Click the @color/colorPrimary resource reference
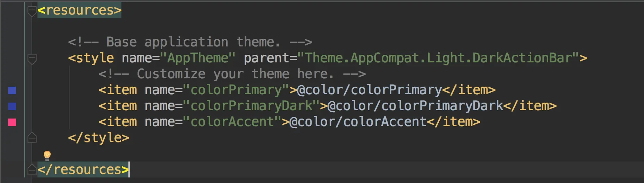 click(370, 90)
